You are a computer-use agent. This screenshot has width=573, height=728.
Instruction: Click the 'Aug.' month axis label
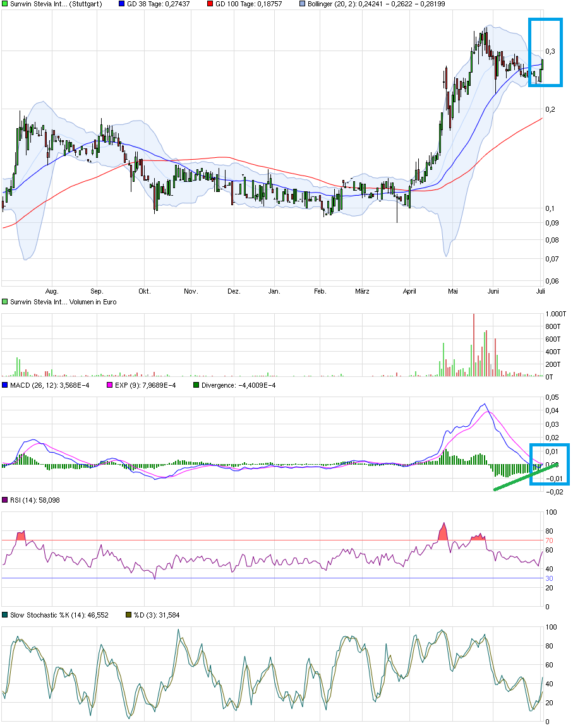click(x=52, y=291)
